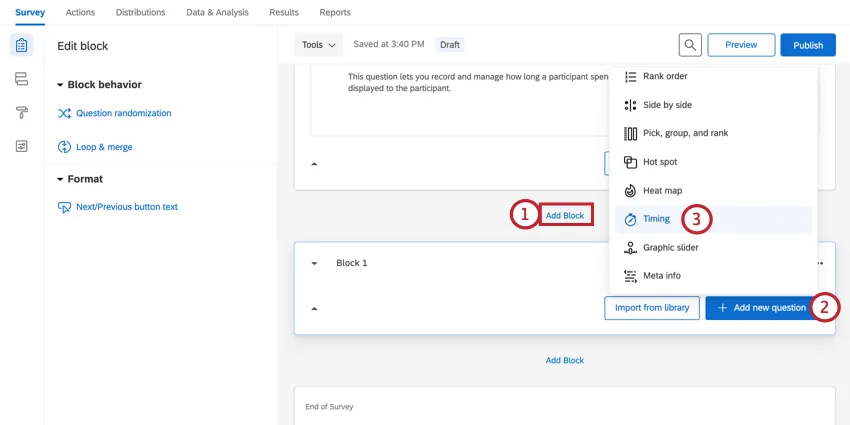Choose Graphic slider question type
Screen dimensions: 850x425
[x=670, y=247]
